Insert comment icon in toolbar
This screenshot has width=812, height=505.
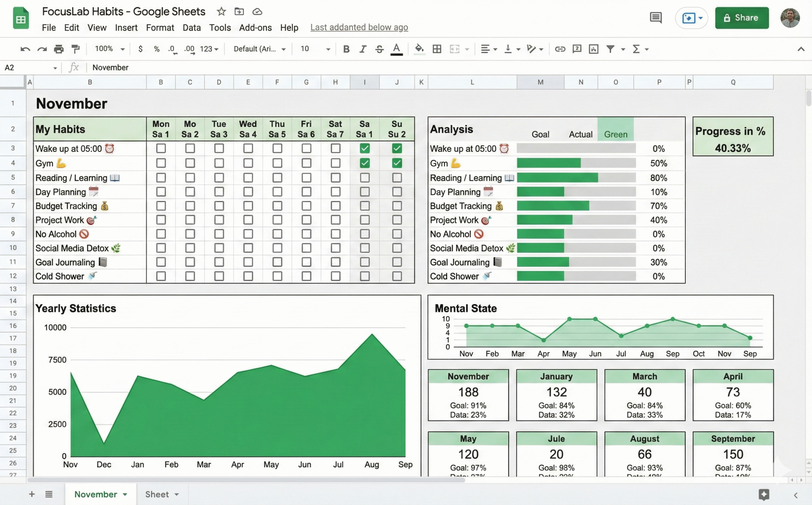[577, 49]
